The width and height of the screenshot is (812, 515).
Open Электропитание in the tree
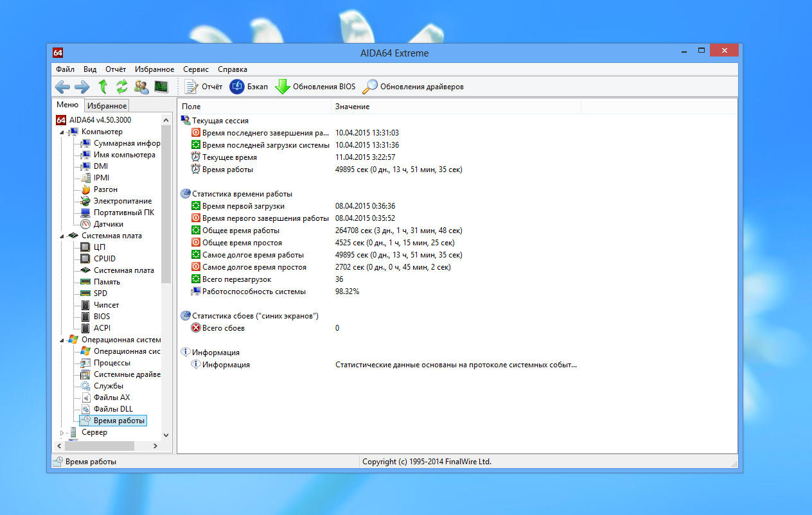pyautogui.click(x=116, y=201)
